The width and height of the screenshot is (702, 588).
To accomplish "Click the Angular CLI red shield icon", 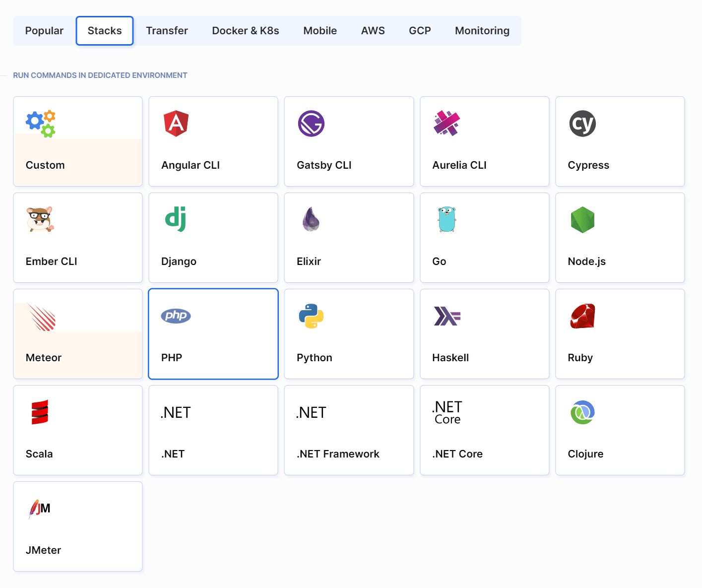I will coord(176,124).
